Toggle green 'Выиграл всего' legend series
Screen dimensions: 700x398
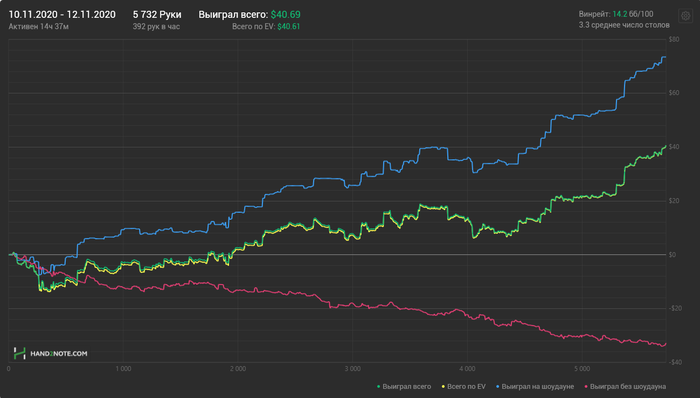404,386
